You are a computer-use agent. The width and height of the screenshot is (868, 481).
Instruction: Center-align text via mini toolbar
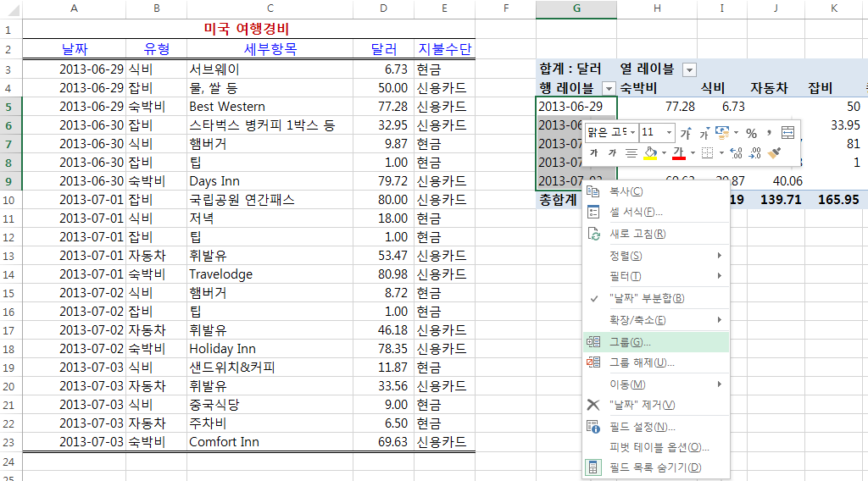(631, 152)
